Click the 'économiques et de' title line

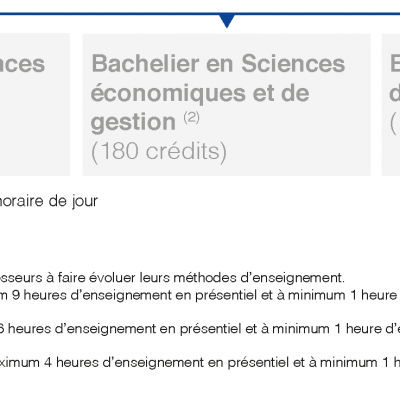tap(200, 93)
